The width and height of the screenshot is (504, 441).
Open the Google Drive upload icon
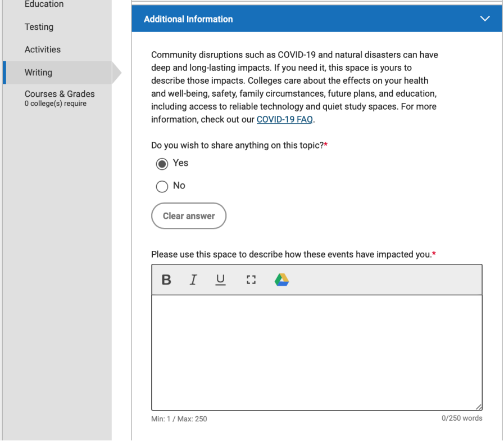[281, 280]
